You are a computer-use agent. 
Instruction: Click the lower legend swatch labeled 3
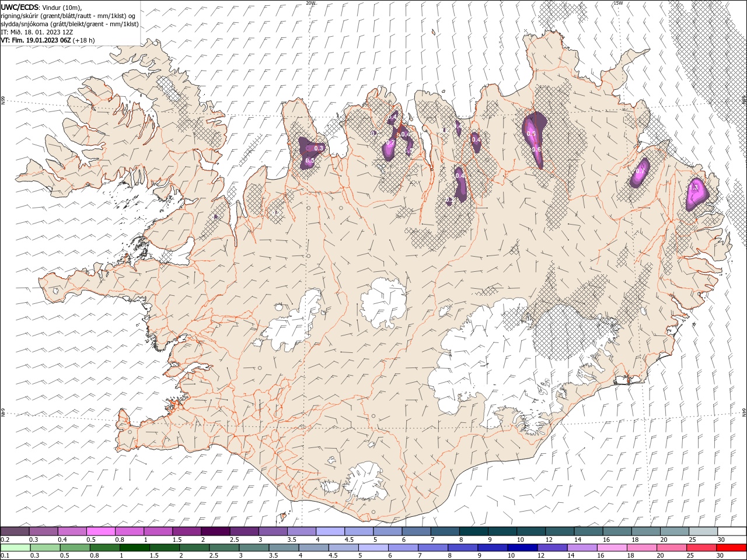(253, 548)
